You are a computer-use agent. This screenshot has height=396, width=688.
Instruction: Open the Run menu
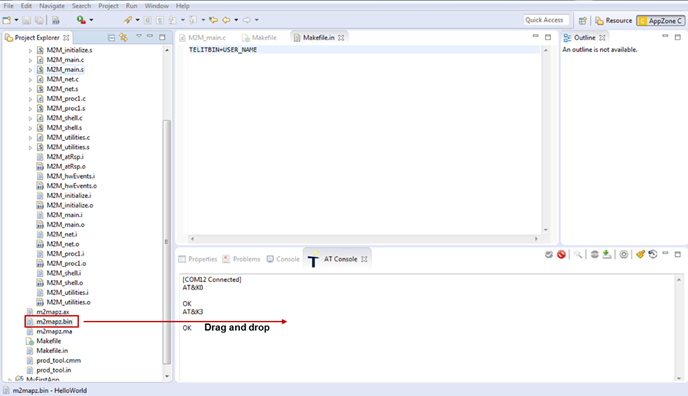132,6
